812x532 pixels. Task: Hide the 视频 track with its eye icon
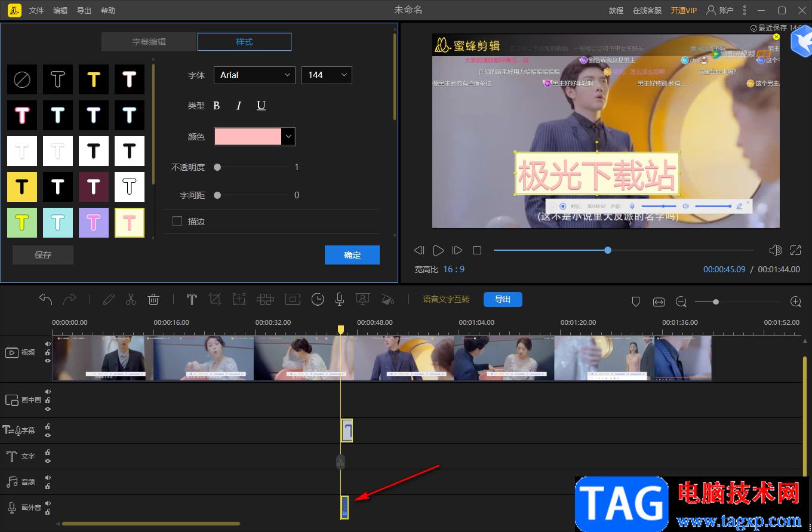48,361
